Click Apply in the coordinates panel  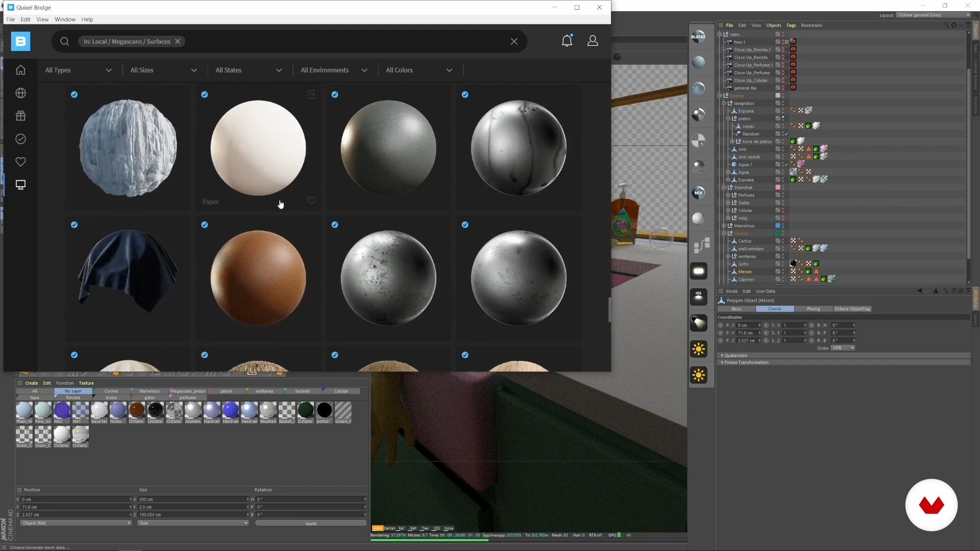(x=311, y=523)
